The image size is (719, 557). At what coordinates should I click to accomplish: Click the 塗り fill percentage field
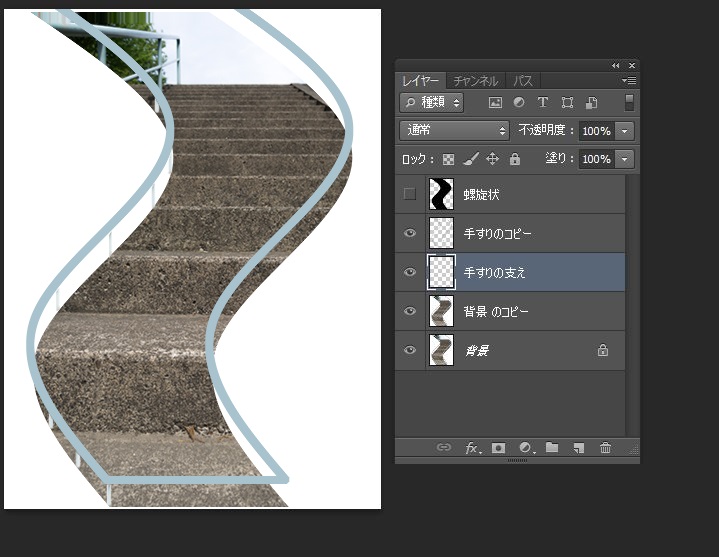coord(596,159)
